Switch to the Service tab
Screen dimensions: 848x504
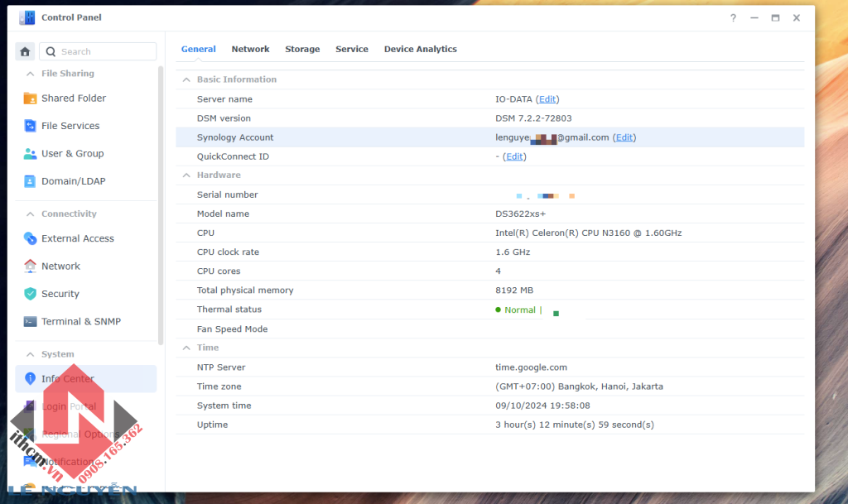click(x=352, y=49)
